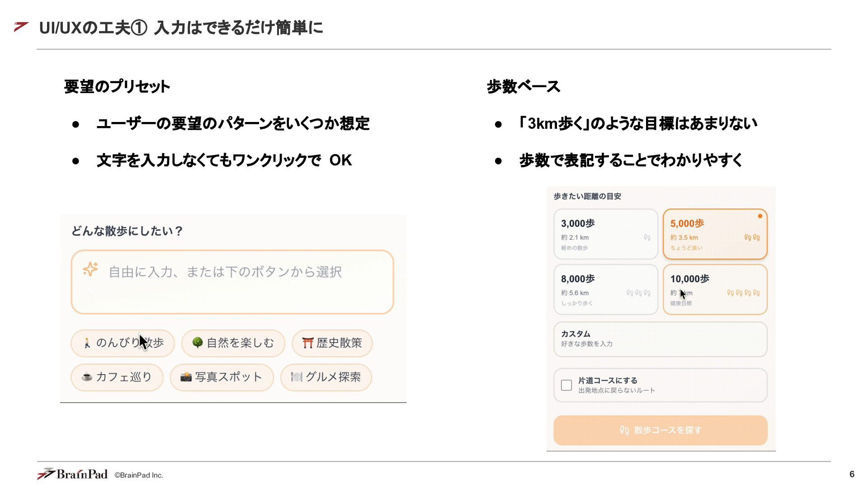Open the カスタム step count field
The image size is (868, 488).
[660, 339]
